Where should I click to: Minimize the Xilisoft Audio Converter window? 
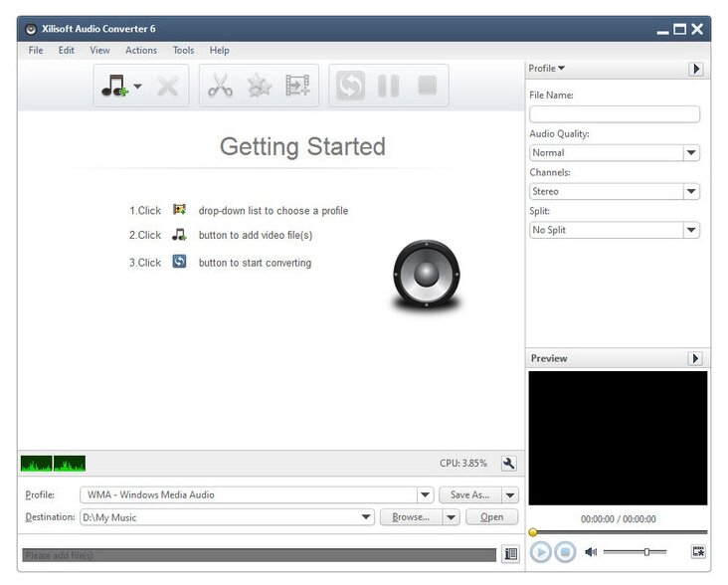[663, 31]
